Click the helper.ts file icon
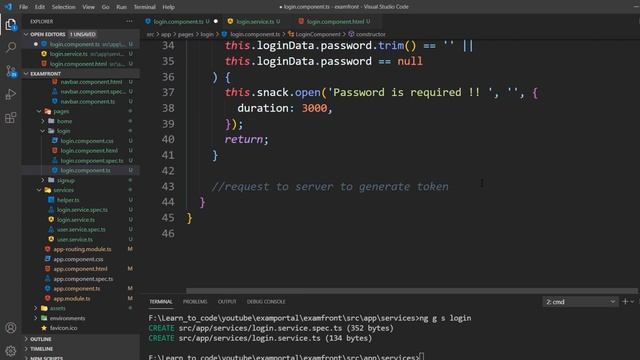The width and height of the screenshot is (640, 360). pyautogui.click(x=51, y=200)
